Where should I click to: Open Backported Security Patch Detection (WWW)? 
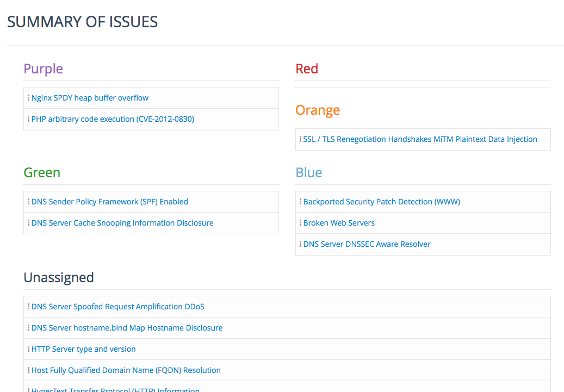pyautogui.click(x=381, y=201)
